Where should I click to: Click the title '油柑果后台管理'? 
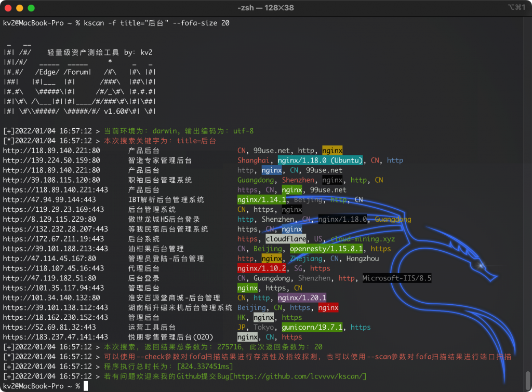pyautogui.click(x=156, y=249)
